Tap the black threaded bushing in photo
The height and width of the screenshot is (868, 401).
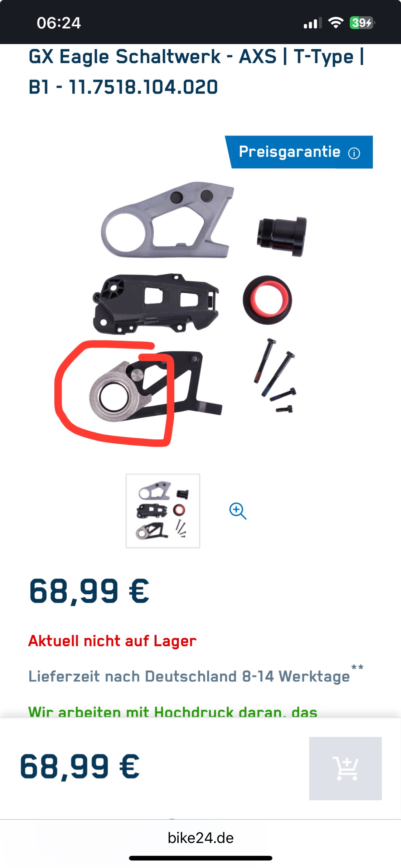click(x=282, y=237)
